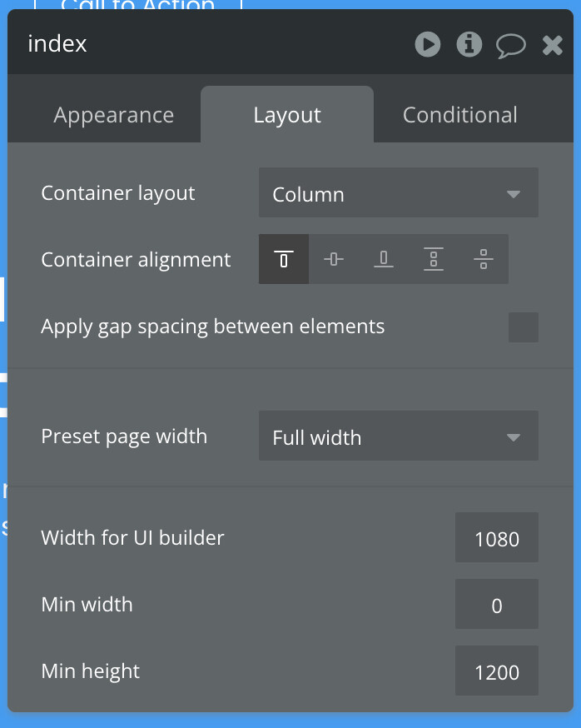581x728 pixels.
Task: Select bottom container alignment icon
Action: tap(384, 259)
